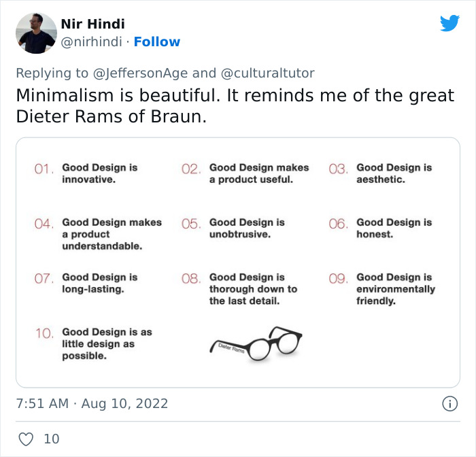Viewport: 476px width, 457px height.
Task: Follow Nir Hindi
Action: click(157, 41)
